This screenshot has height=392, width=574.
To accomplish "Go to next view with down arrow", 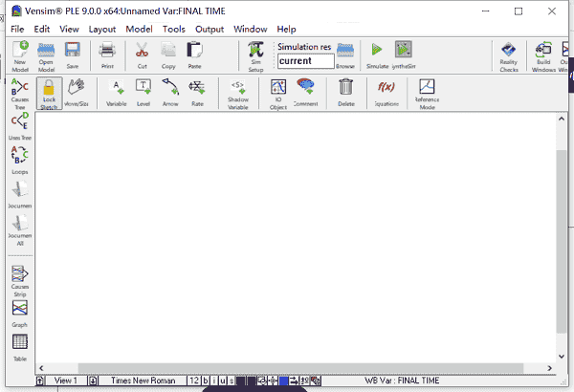I will pyautogui.click(x=93, y=381).
